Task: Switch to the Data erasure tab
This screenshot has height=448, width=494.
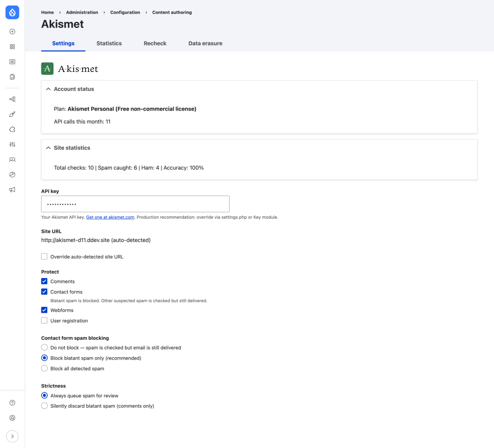Action: (206, 43)
